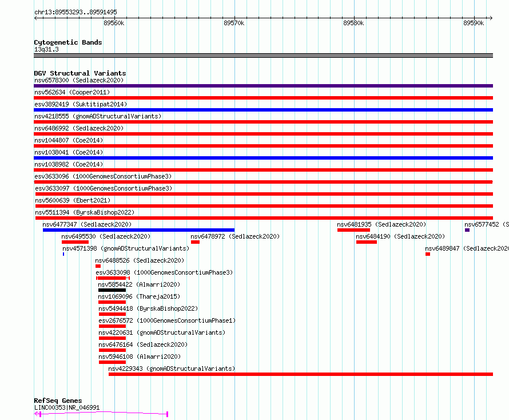Select the tiny blue nsv4571398 marker

click(63, 254)
